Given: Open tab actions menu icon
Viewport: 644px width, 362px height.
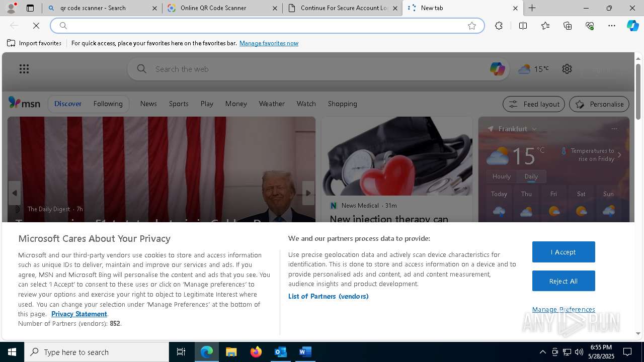Looking at the screenshot, I should (x=30, y=8).
